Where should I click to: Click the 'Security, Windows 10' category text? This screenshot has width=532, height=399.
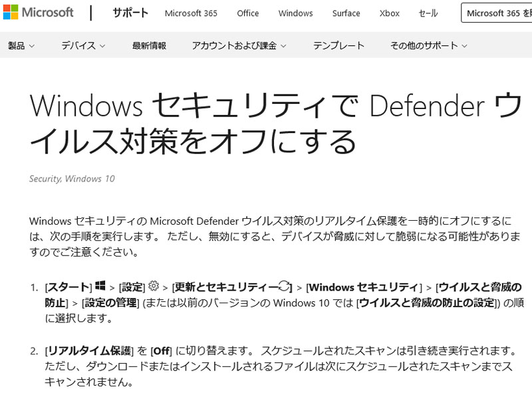[x=72, y=179]
